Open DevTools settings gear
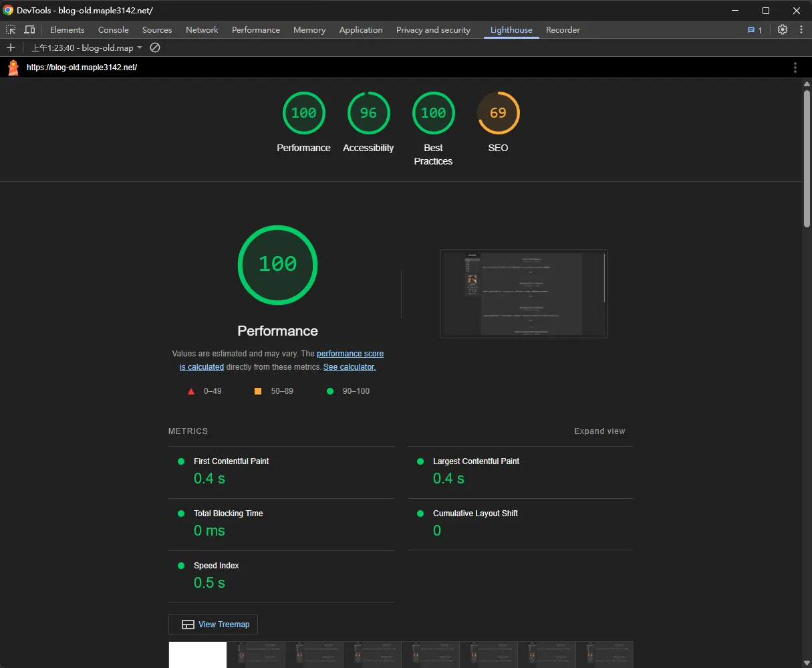812x668 pixels. click(x=783, y=29)
